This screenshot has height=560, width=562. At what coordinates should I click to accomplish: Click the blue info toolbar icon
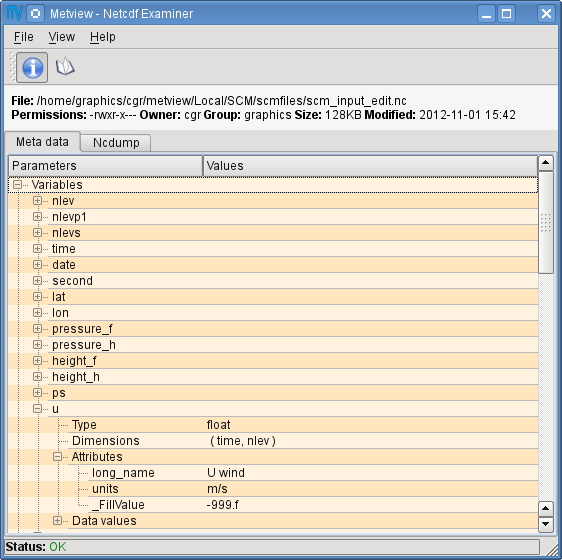tap(32, 67)
